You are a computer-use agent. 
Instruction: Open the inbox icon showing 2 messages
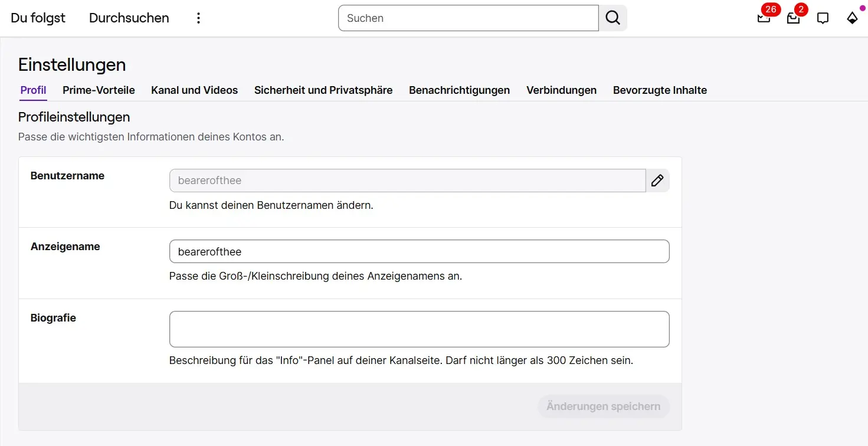792,18
